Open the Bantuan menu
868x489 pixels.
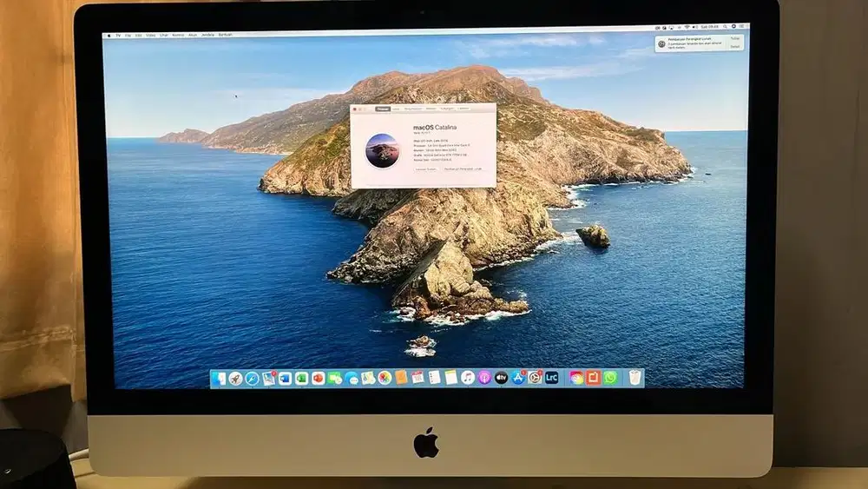(x=226, y=35)
